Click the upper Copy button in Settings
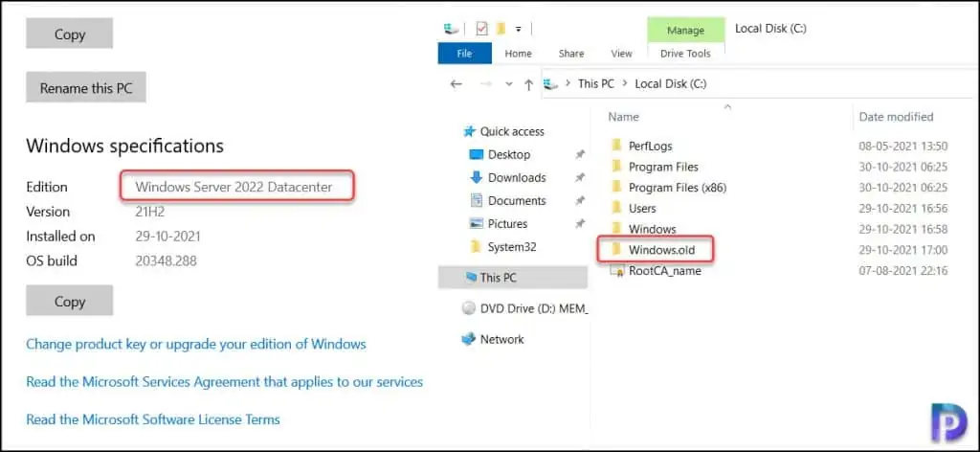Viewport: 980px width, 452px height. (x=69, y=34)
